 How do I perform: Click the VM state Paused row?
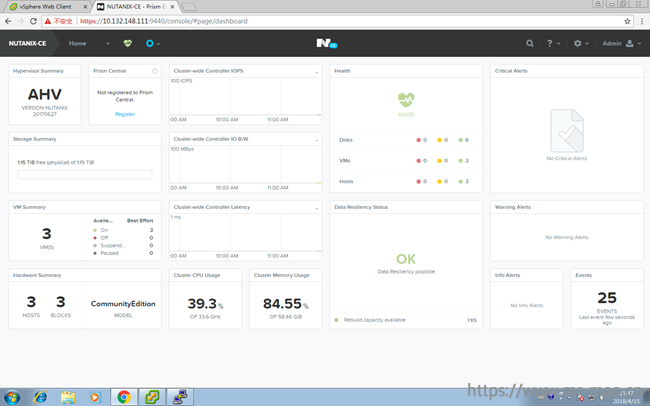point(123,253)
